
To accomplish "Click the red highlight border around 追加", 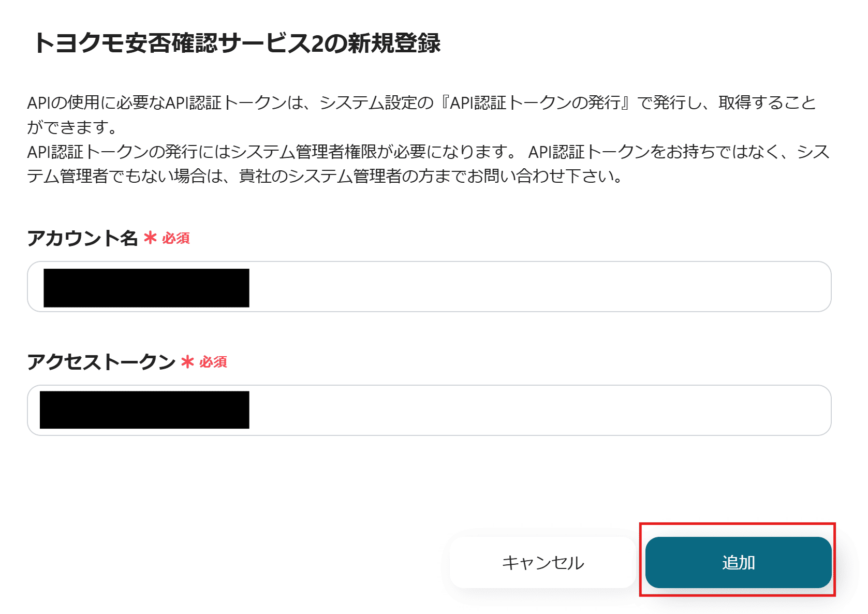I will pyautogui.click(x=739, y=527).
